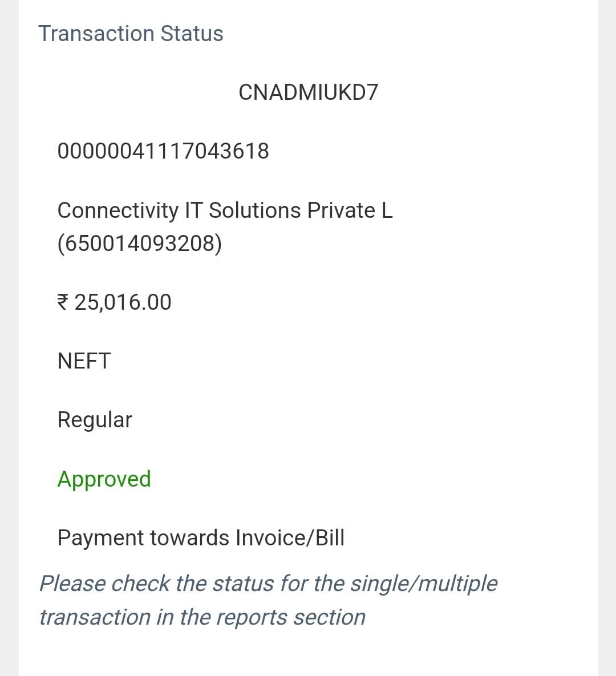The width and height of the screenshot is (616, 676).
Task: Click the green Approved status
Action: tap(104, 479)
